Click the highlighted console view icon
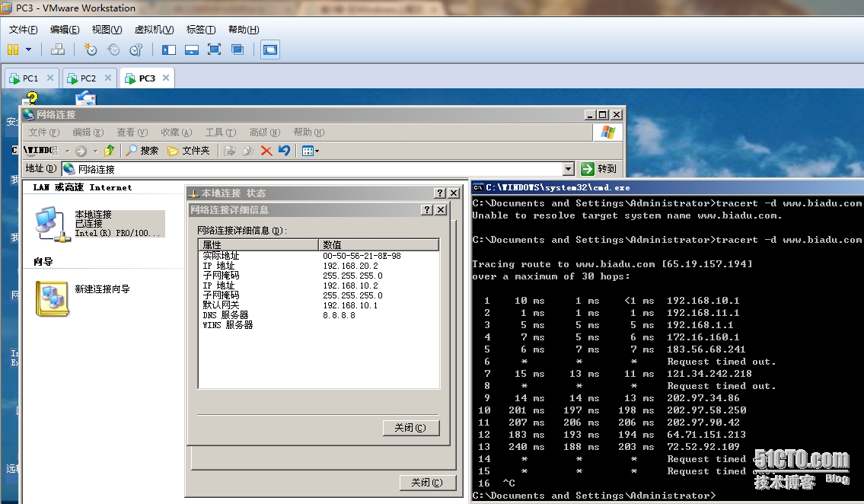The width and height of the screenshot is (864, 504). pos(270,49)
